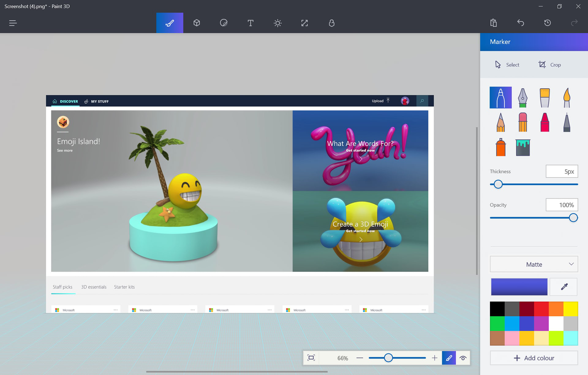Click the Staff picks tab
Screen dimensions: 588x375
coord(62,286)
